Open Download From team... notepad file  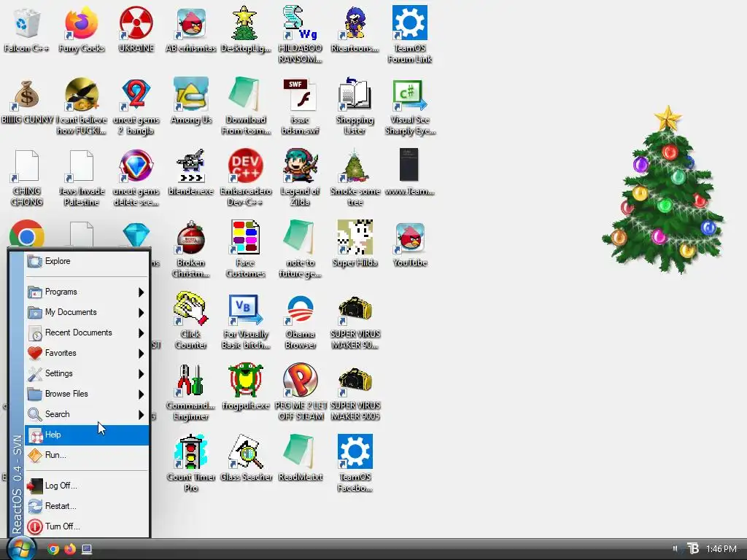[x=245, y=94]
